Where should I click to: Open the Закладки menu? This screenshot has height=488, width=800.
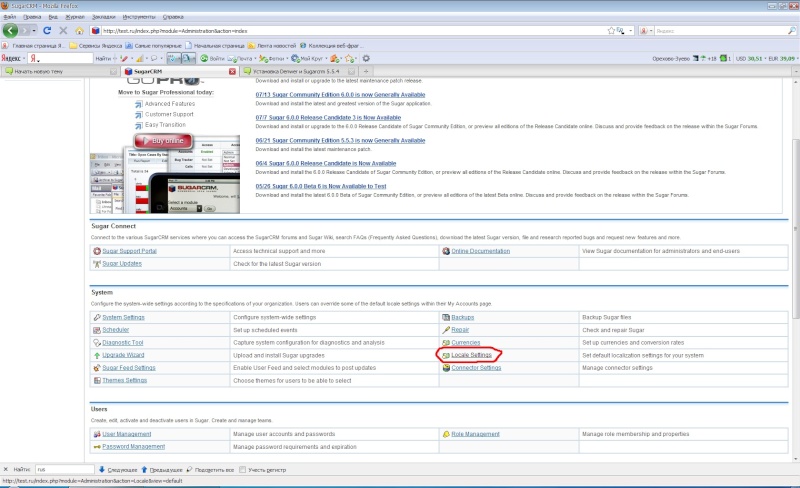[104, 17]
